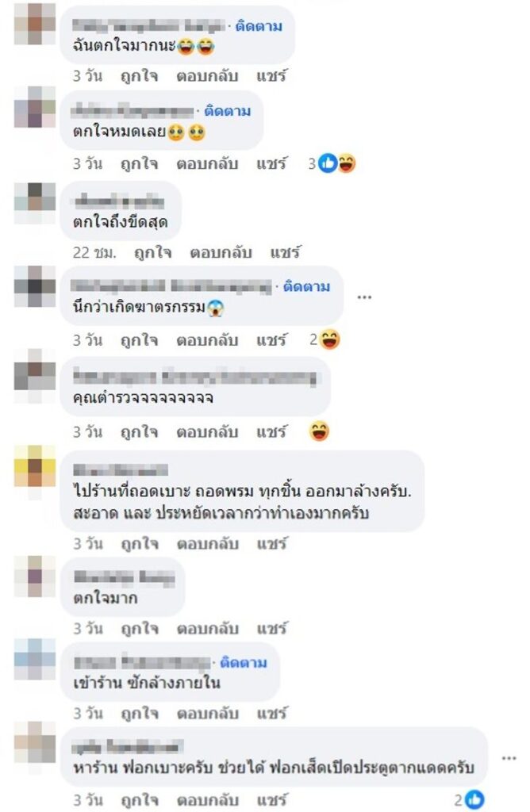The width and height of the screenshot is (530, 812).
Task: Reply to the ตกใจมาก comment via ตอบกลับ
Action: tap(208, 629)
